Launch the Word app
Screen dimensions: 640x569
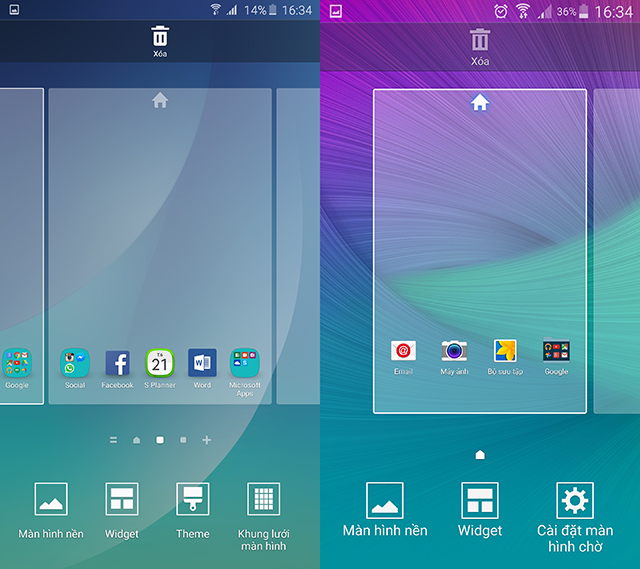click(202, 368)
